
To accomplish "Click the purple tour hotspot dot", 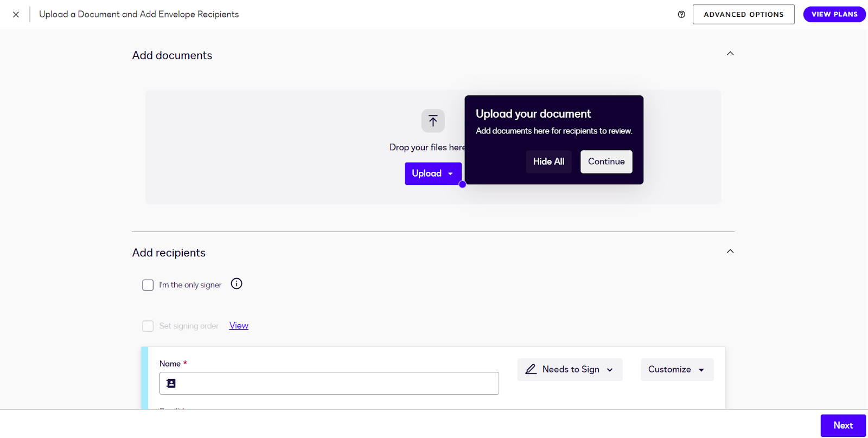I will tap(462, 184).
